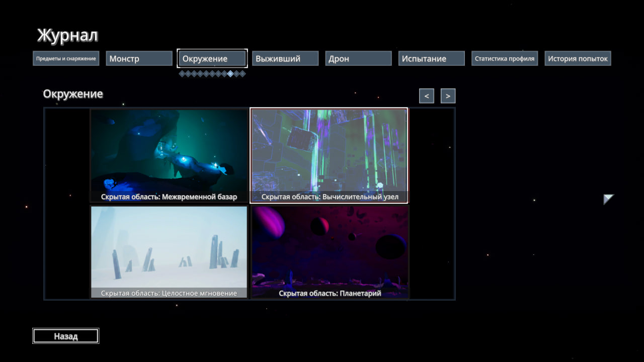Select the highlighted page indicator diamond
This screenshot has height=362, width=644.
point(230,73)
